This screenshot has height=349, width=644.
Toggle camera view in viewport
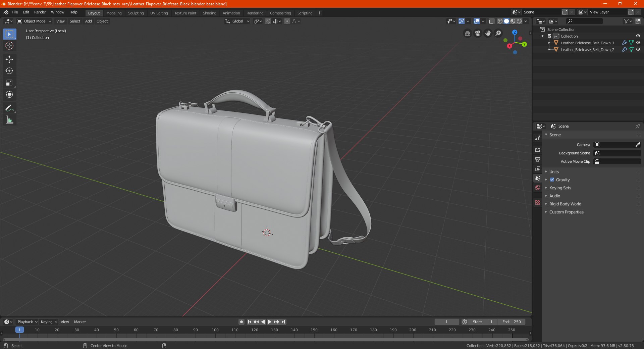[x=478, y=33]
